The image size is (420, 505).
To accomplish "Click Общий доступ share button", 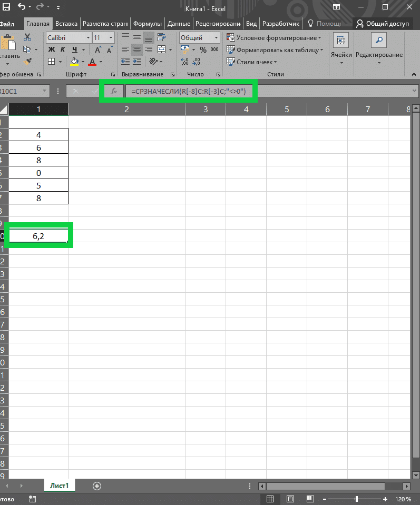I will tap(383, 24).
